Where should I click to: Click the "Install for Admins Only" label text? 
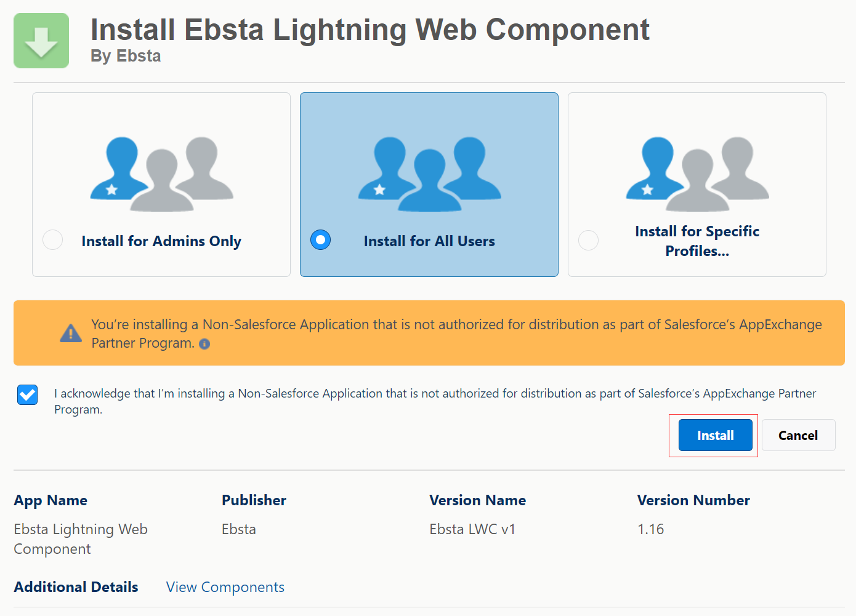(x=161, y=241)
